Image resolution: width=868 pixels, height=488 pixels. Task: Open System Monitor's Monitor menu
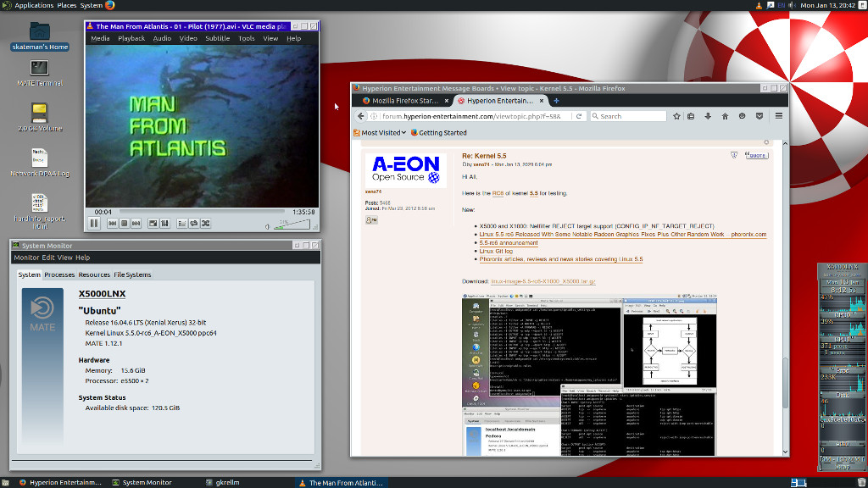26,258
